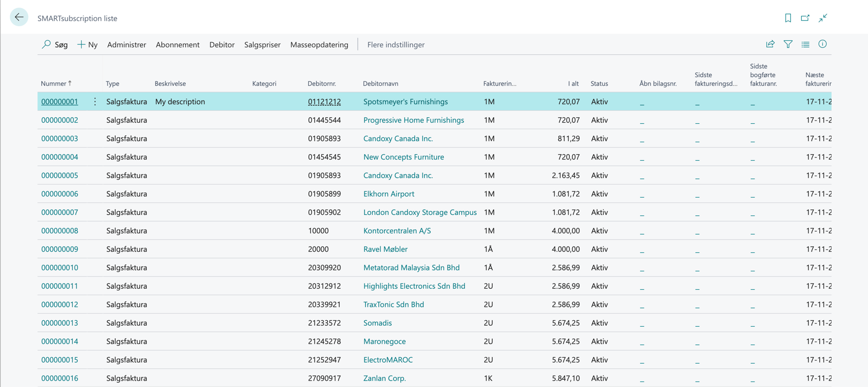
Task: Open subscription 000000012 link
Action: click(60, 304)
